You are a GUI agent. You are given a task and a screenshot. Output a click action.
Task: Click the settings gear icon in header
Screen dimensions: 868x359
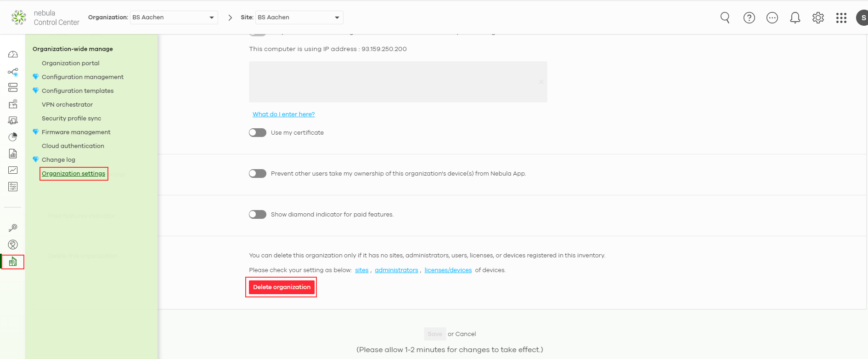pyautogui.click(x=818, y=17)
